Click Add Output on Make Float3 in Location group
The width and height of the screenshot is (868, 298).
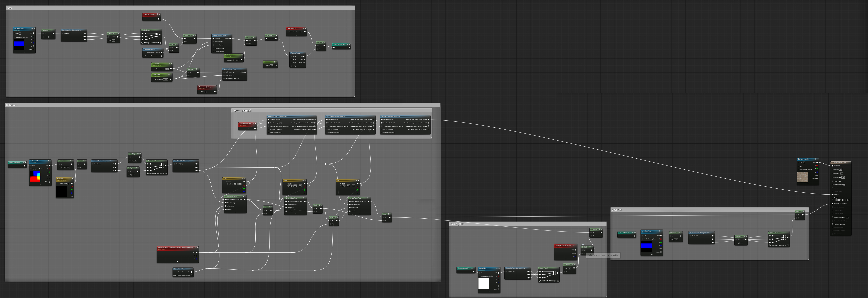tap(784, 246)
